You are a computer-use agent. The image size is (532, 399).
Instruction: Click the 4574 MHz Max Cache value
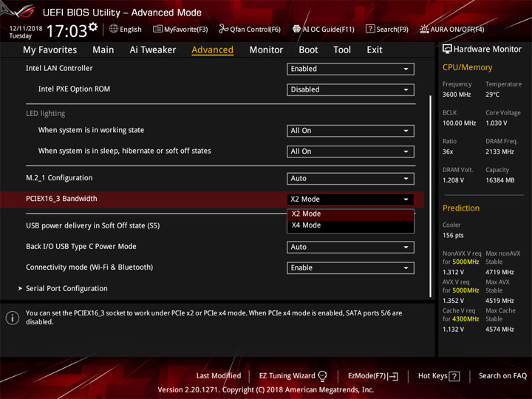[499, 329]
